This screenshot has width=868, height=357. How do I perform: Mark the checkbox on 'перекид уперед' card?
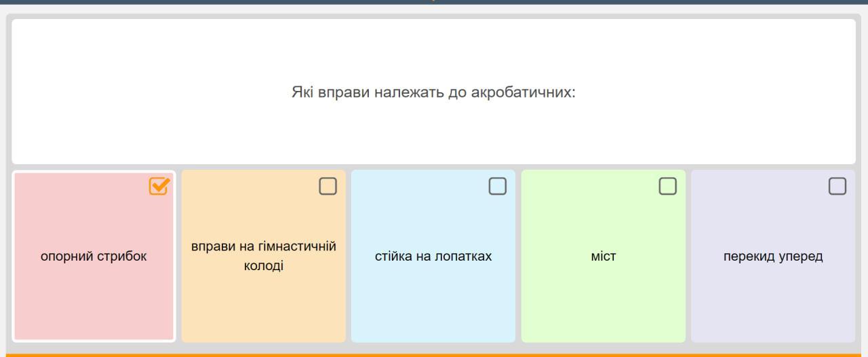click(837, 186)
